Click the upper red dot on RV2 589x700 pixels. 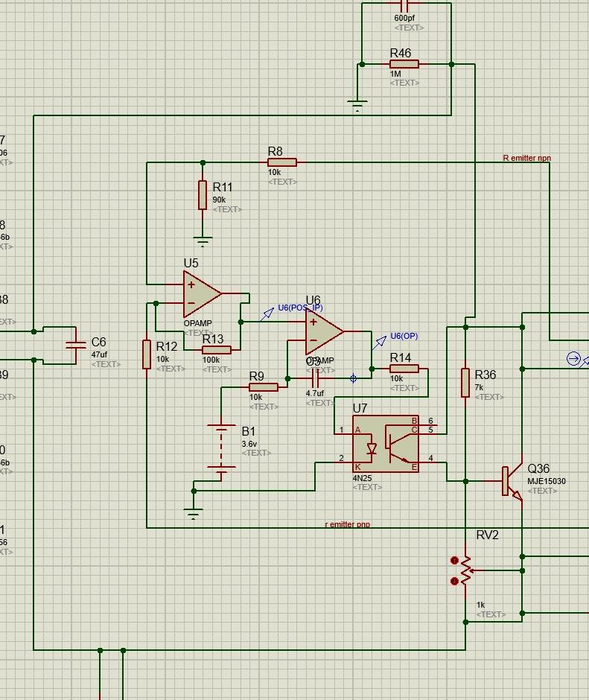coord(454,560)
